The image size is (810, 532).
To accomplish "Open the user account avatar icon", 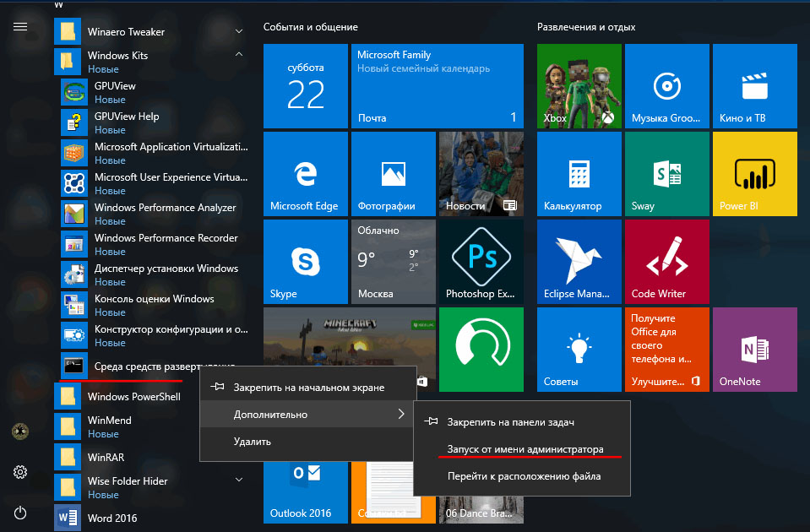I will click(20, 432).
